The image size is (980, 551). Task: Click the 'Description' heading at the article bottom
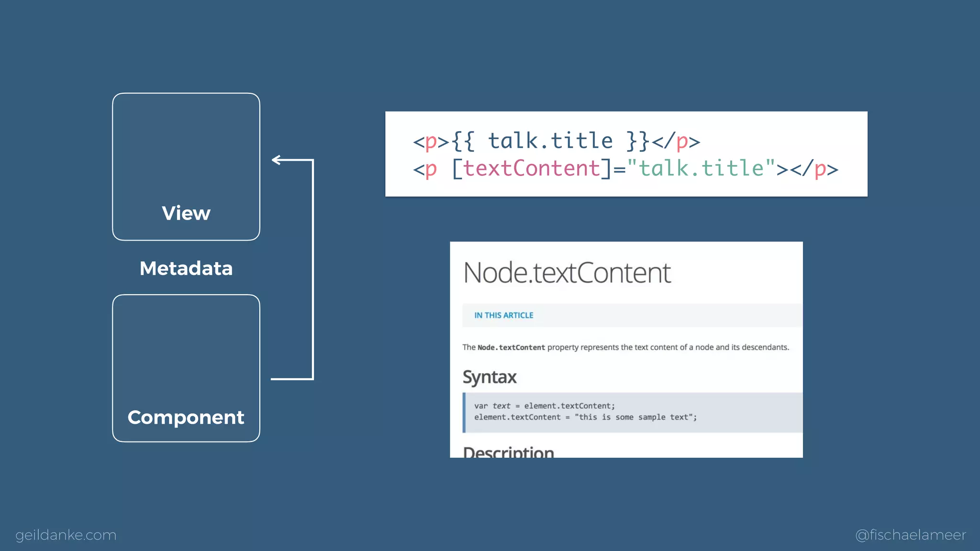pos(509,452)
